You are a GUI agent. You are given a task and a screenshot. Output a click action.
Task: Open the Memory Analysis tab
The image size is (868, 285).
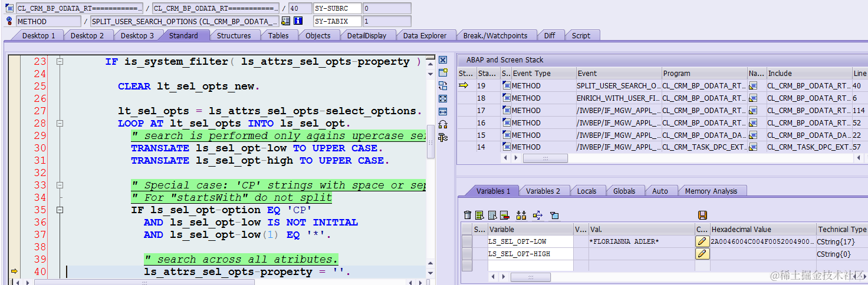[711, 191]
